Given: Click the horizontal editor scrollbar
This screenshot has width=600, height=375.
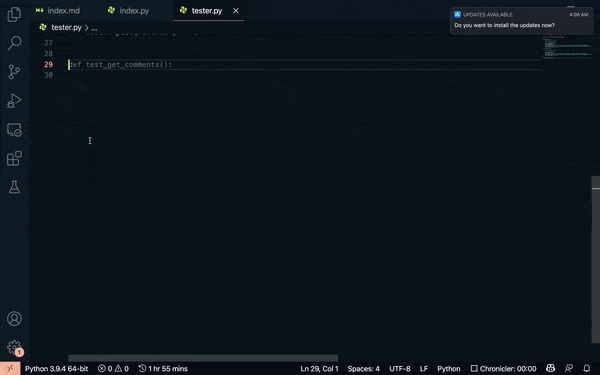Looking at the screenshot, I should (x=203, y=358).
